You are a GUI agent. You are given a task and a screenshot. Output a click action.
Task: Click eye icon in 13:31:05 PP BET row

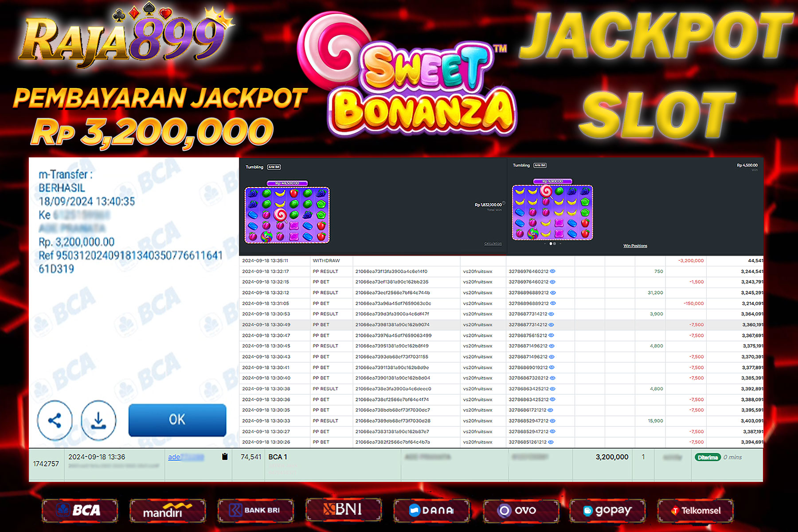(x=553, y=304)
